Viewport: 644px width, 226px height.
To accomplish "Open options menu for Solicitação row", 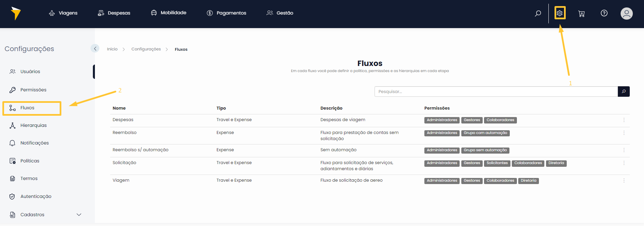I will tap(624, 163).
